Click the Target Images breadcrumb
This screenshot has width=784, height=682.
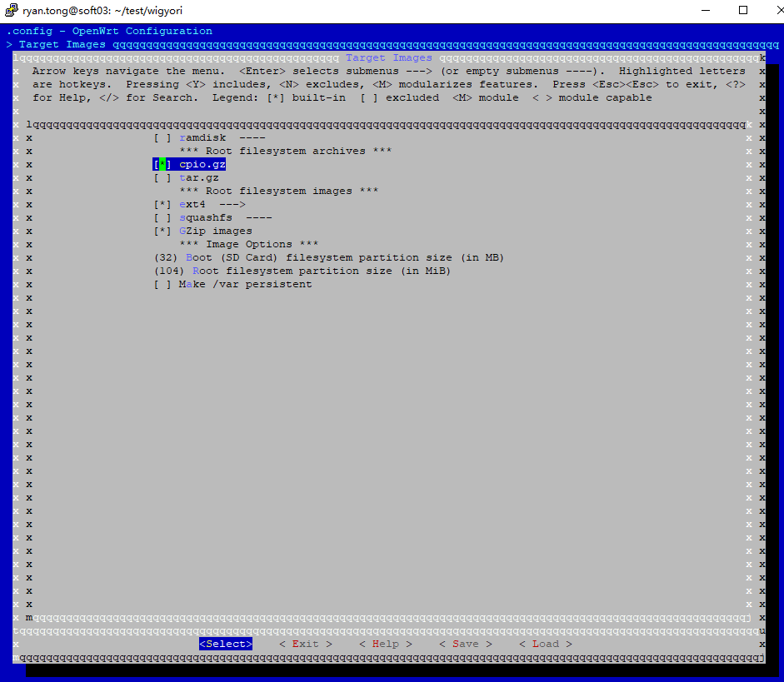pyautogui.click(x=62, y=44)
